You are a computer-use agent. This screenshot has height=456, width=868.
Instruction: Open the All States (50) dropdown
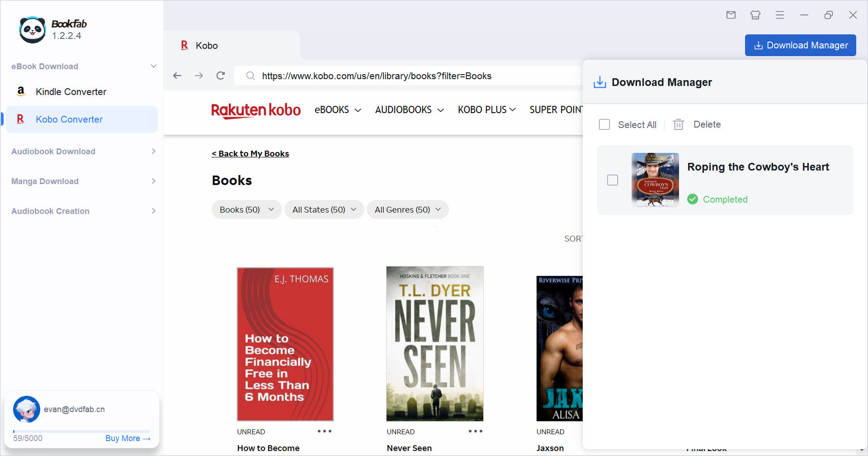324,209
